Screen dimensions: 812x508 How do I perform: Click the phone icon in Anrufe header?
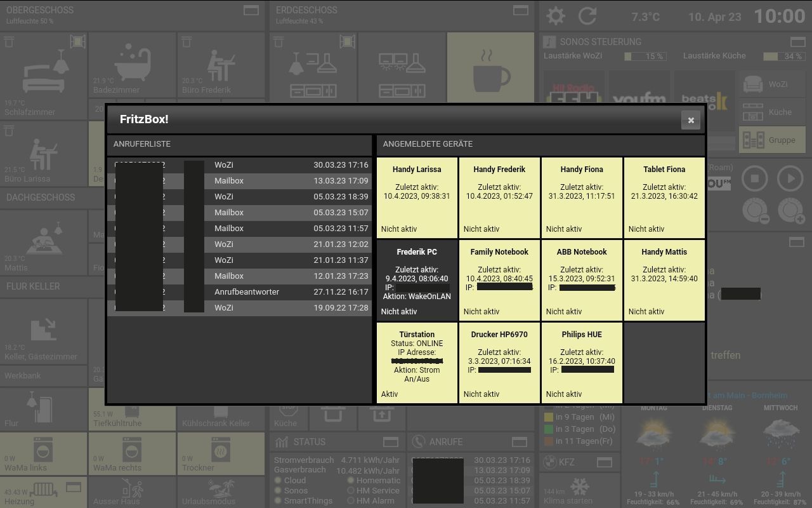pyautogui.click(x=418, y=441)
